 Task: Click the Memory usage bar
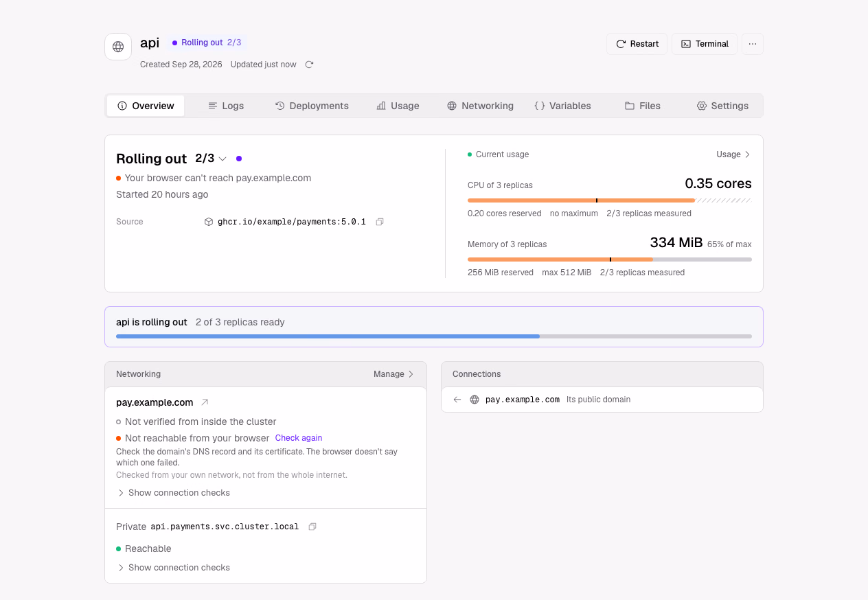coord(610,259)
